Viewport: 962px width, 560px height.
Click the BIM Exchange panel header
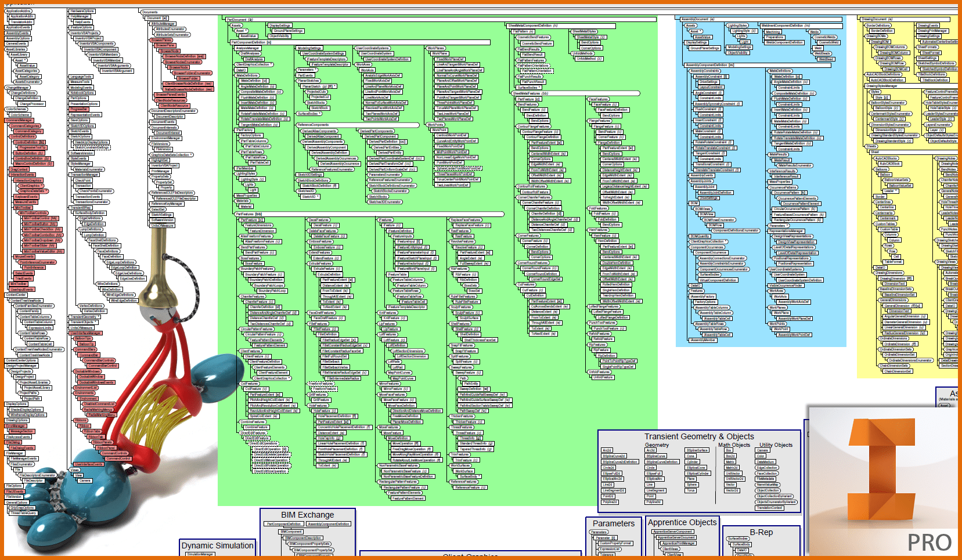(x=307, y=515)
